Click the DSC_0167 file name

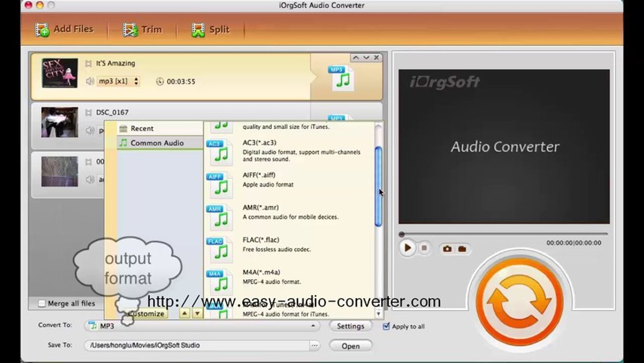click(112, 112)
